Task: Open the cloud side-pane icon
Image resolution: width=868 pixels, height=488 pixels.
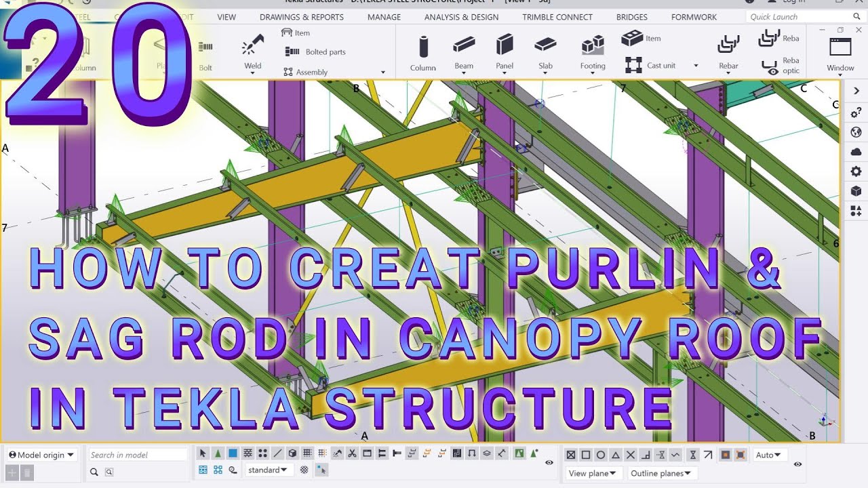Action: (x=856, y=152)
